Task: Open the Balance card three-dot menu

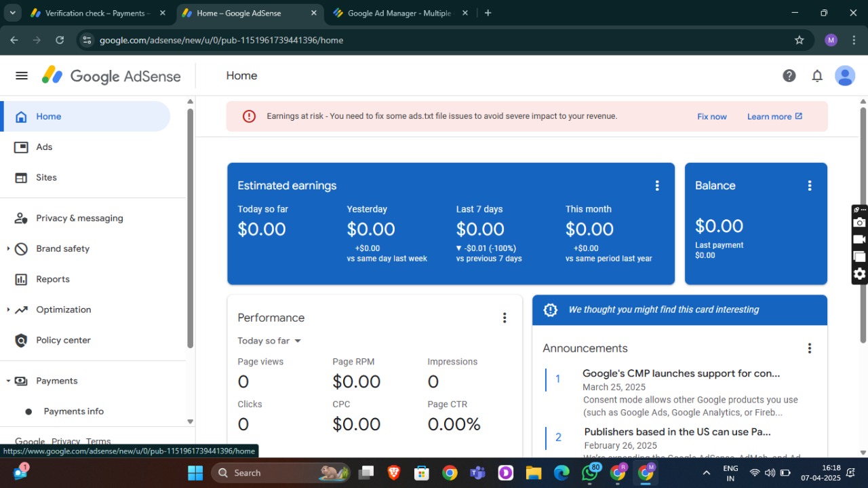Action: tap(809, 185)
